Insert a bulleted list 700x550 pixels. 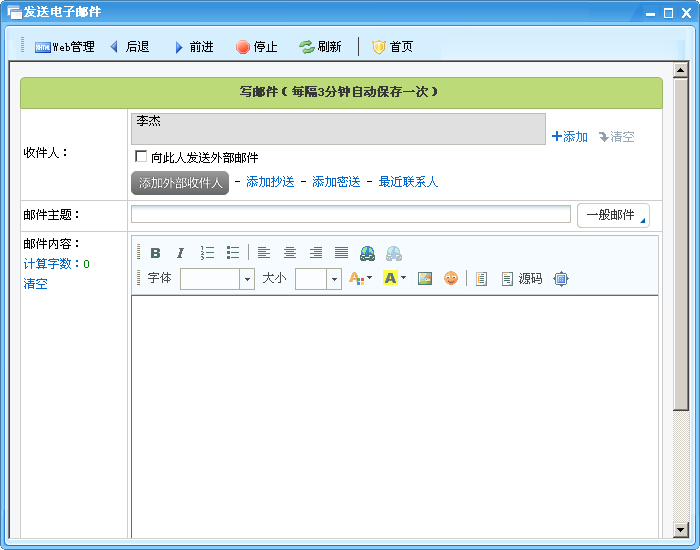232,253
